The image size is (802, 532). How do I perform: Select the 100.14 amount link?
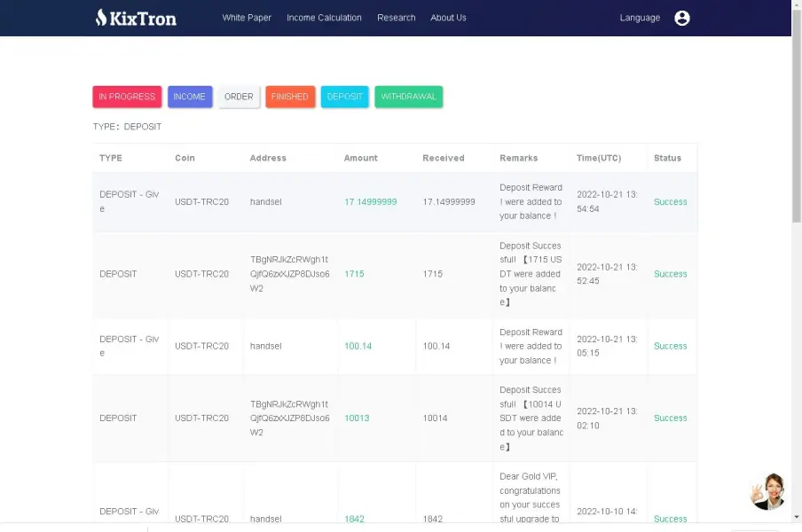point(358,346)
